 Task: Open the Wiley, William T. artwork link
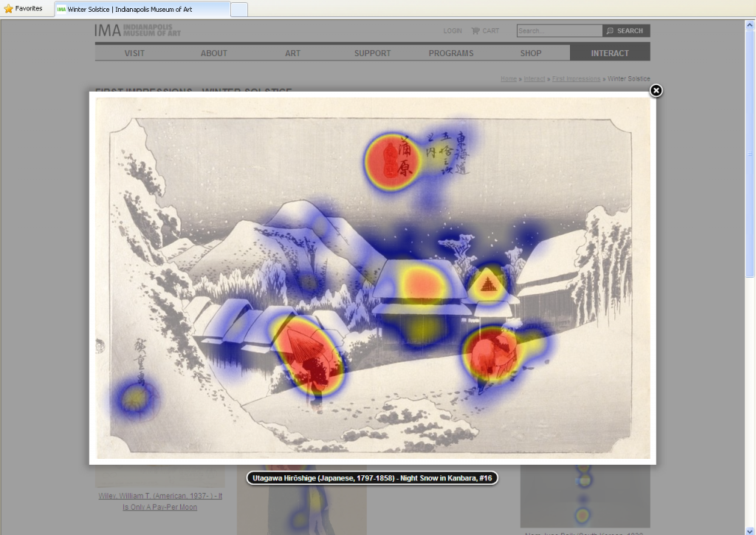[x=160, y=501]
